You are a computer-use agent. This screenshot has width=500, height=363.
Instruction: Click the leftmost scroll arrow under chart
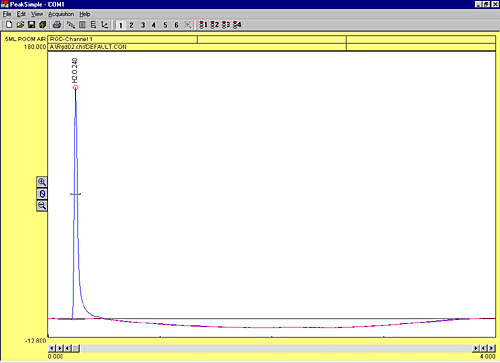(x=52, y=348)
